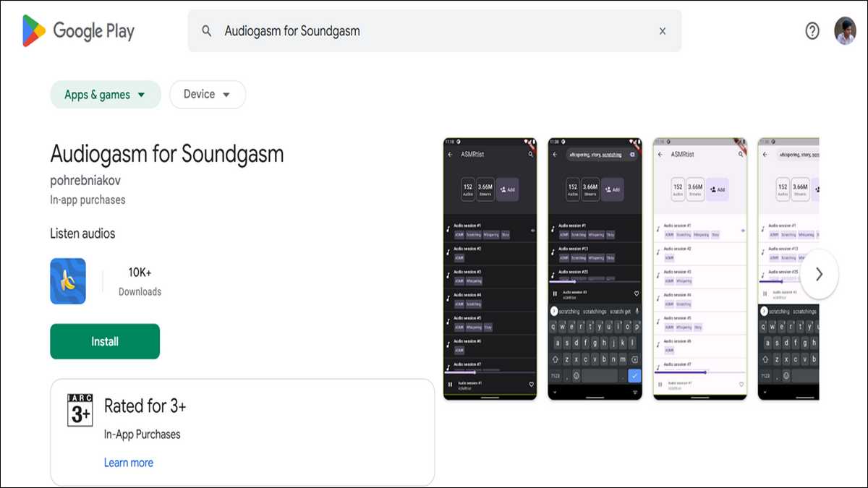The image size is (868, 488).
Task: Click the app title Audiogasm for Soundgasm
Action: 167,154
